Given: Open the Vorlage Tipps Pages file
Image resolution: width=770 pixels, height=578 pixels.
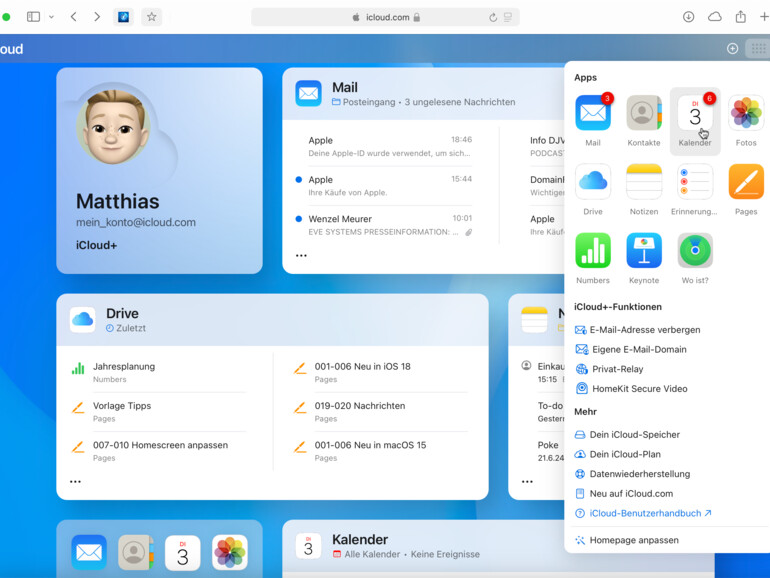Looking at the screenshot, I should (158, 412).
